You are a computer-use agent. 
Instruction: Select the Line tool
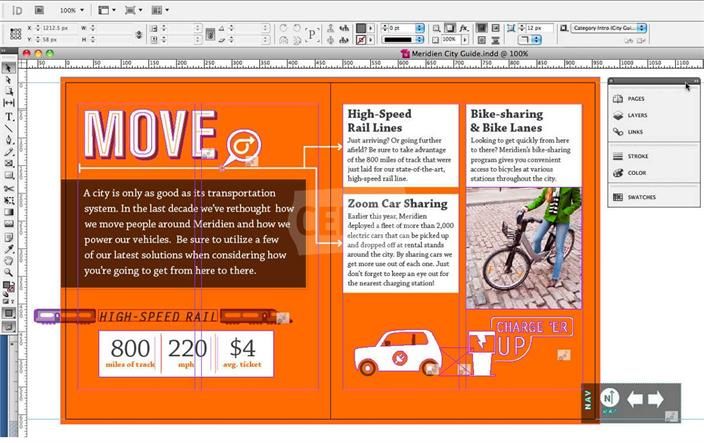click(9, 128)
